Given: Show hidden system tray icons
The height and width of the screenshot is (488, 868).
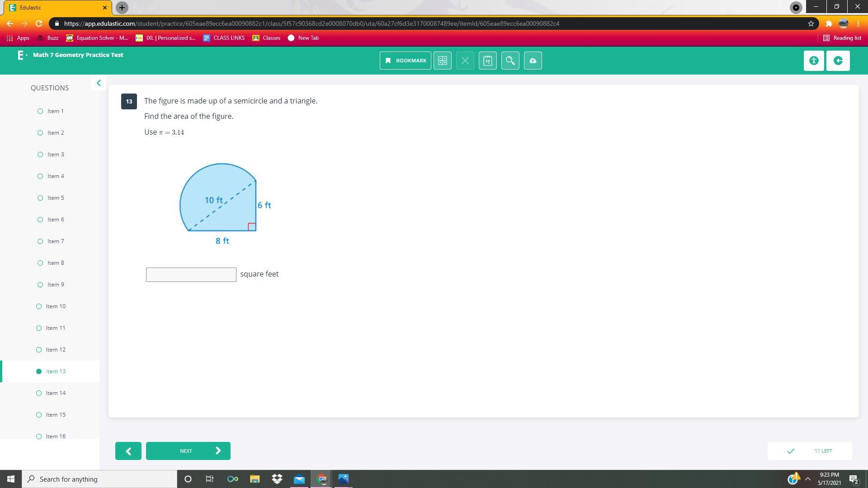Looking at the screenshot, I should pos(807,479).
